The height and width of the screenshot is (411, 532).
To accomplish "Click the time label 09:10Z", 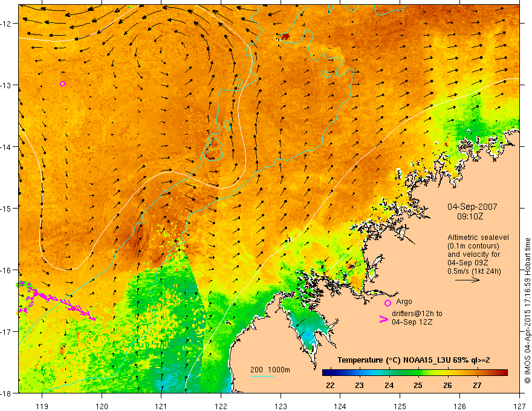I will pos(470,216).
